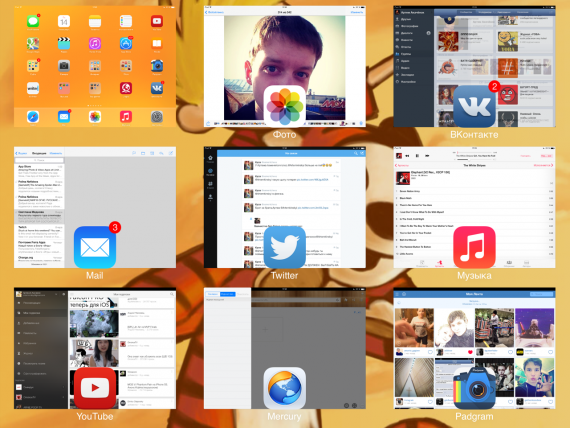Viewport: 570px width, 428px height.
Task: Tap right chevron in Музыка preview header
Action: click(x=552, y=165)
